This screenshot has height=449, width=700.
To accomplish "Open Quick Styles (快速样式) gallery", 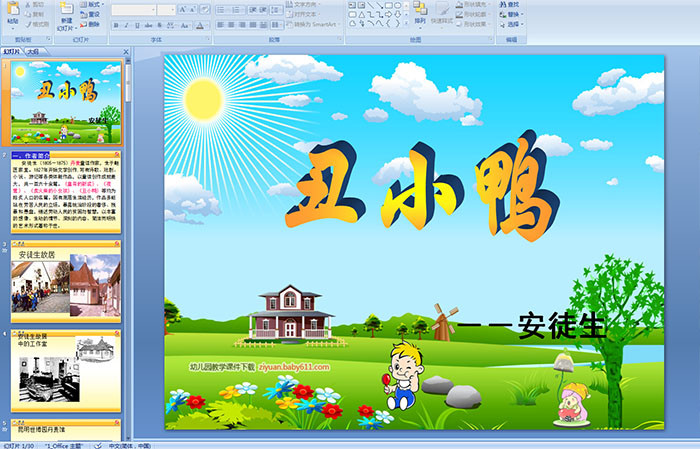I will point(442,13).
